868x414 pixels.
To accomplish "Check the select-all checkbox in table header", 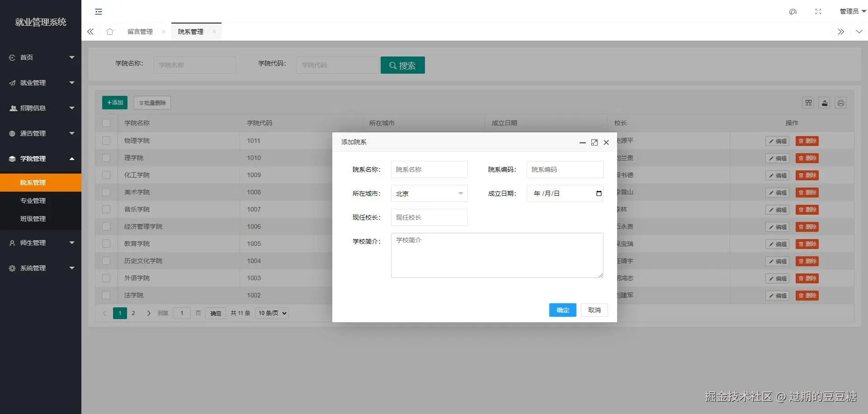I will 106,123.
